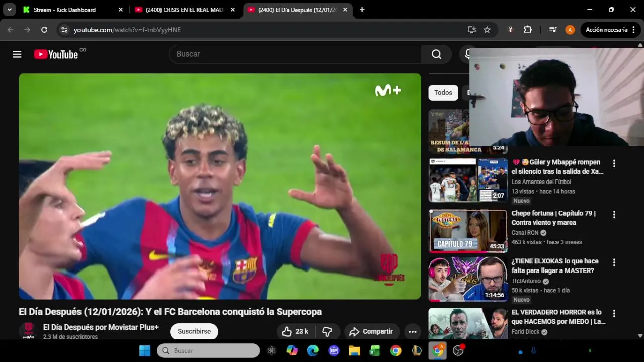Open File Explorer from the taskbar

[x=354, y=350]
